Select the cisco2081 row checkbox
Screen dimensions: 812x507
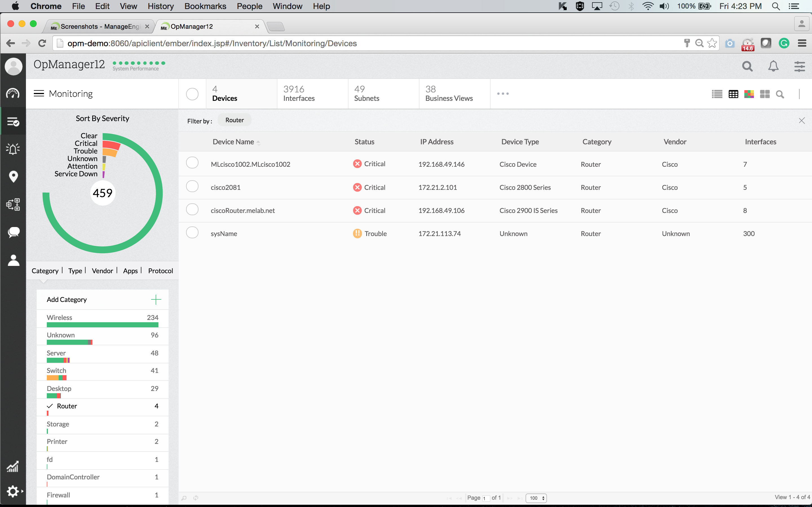coord(192,186)
